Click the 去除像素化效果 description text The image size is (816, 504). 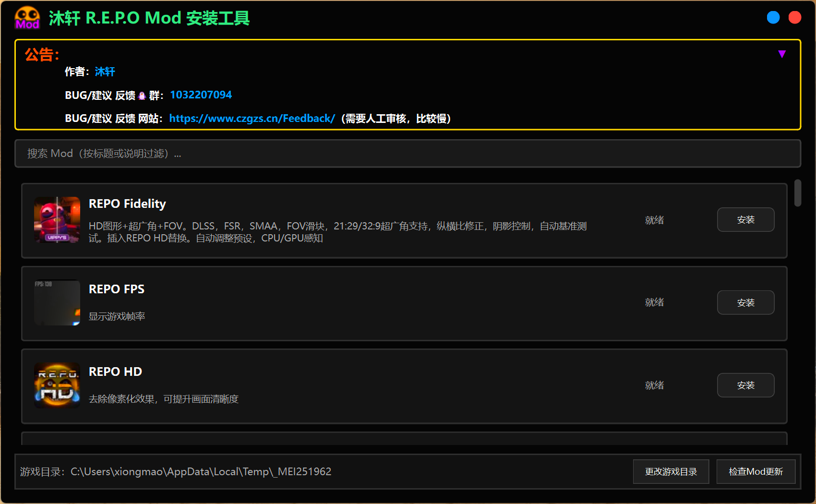[x=164, y=399]
